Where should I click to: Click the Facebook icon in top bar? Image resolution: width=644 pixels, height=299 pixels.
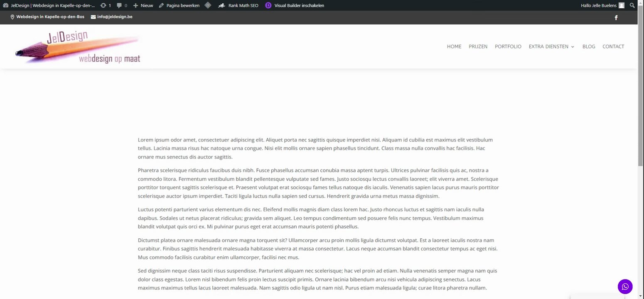click(616, 17)
